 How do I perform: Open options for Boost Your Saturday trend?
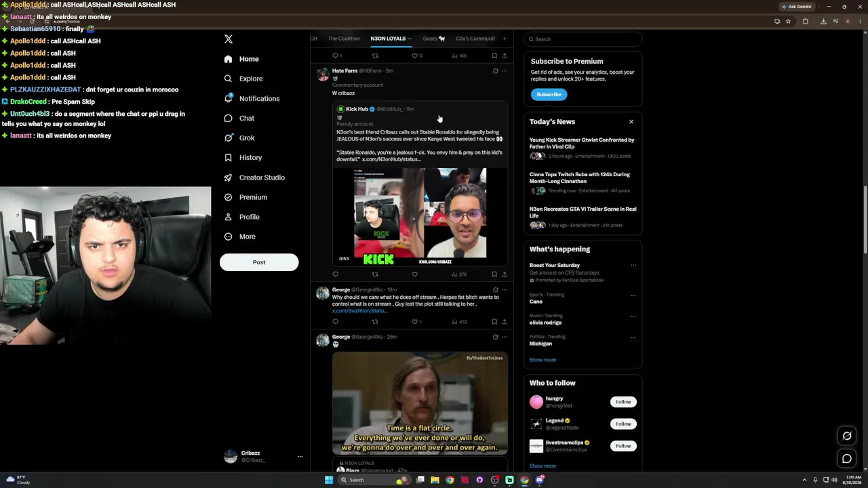pos(633,265)
